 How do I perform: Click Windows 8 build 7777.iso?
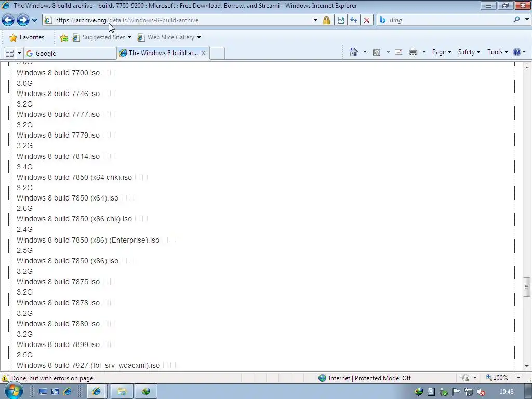58,114
